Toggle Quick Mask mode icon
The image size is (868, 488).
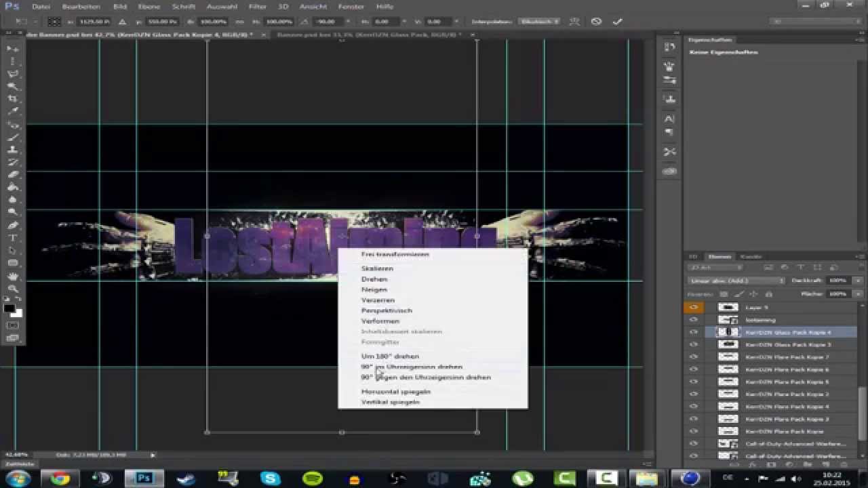(x=13, y=325)
